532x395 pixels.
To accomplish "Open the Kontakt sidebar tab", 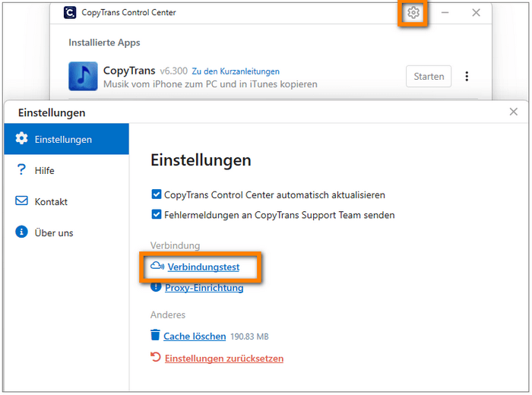I will point(67,201).
